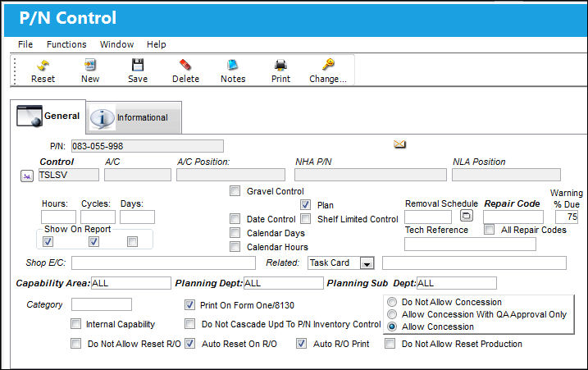Click the Repair Code field
The image size is (588, 370).
[x=513, y=217]
